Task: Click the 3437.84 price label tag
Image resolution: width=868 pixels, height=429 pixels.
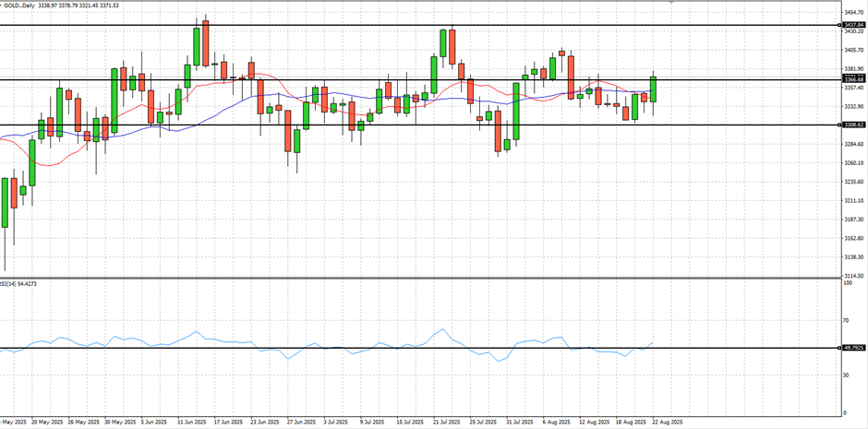Action: [852, 25]
